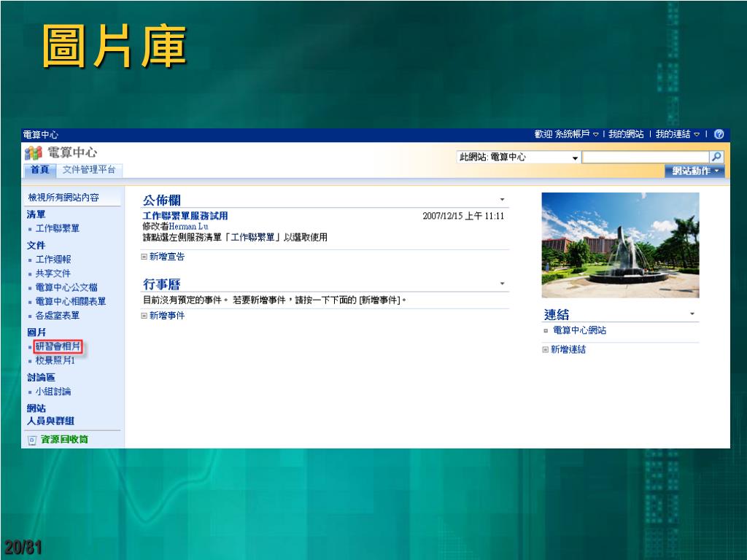Screen dimensions: 747x560
Task: Click the search text input field
Action: coord(646,157)
